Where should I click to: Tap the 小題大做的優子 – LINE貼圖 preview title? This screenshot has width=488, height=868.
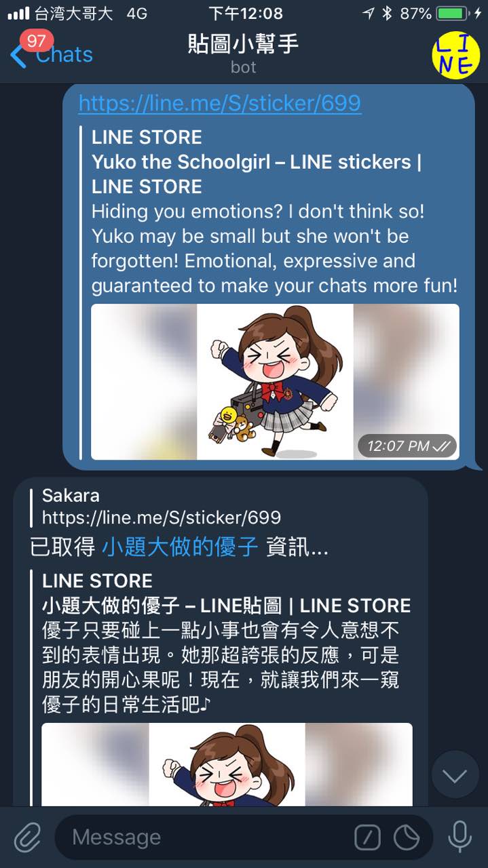point(227,606)
